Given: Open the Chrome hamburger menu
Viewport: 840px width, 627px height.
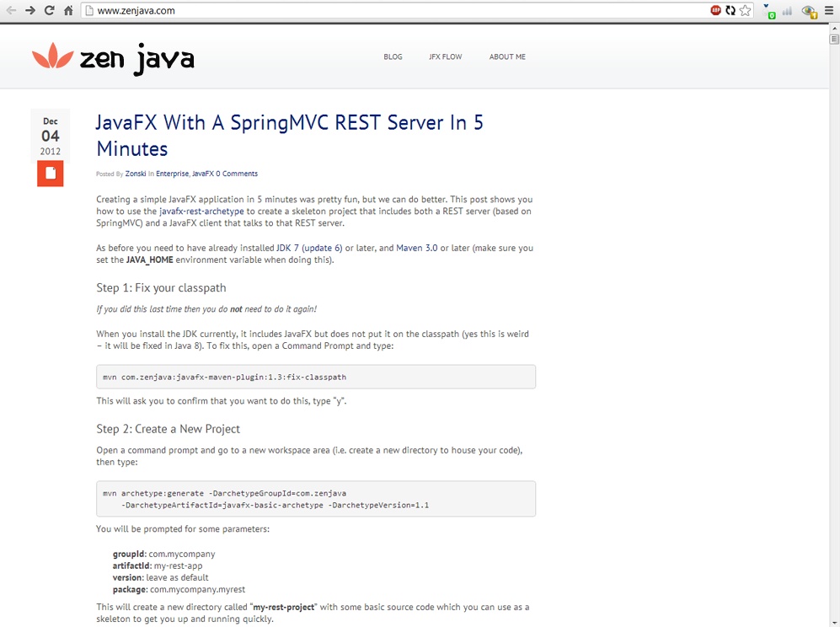Looking at the screenshot, I should (x=829, y=10).
